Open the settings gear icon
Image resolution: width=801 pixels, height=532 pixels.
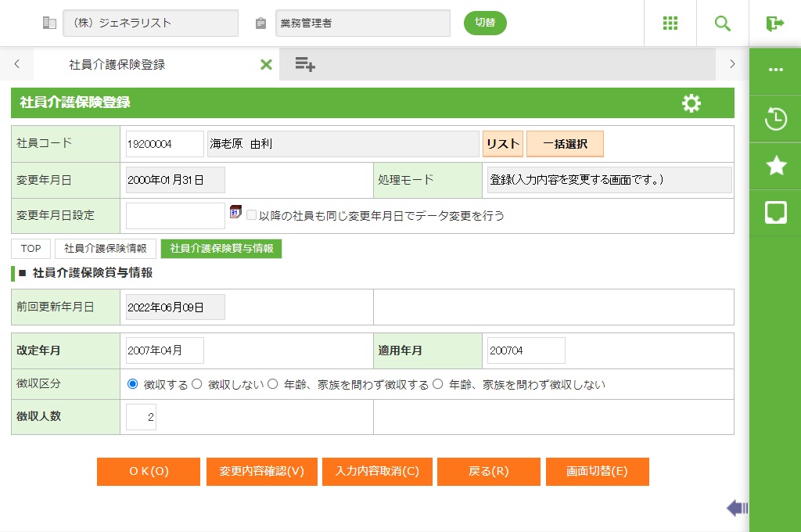tap(691, 103)
